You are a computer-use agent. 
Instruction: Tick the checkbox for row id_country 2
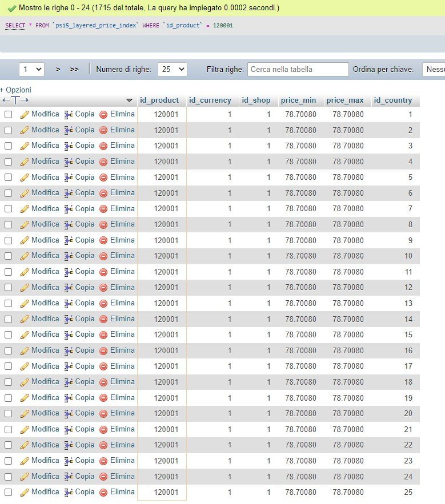point(9,131)
